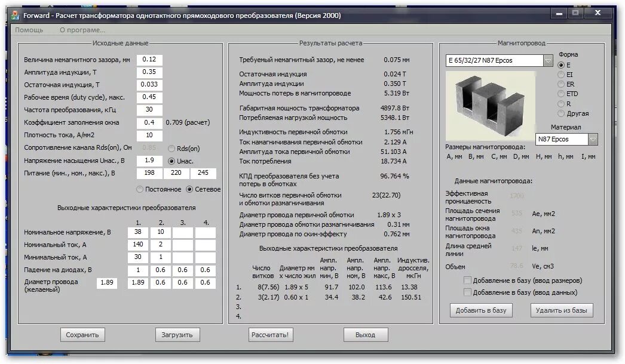
Task: Select core shape E radio button
Action: [561, 65]
